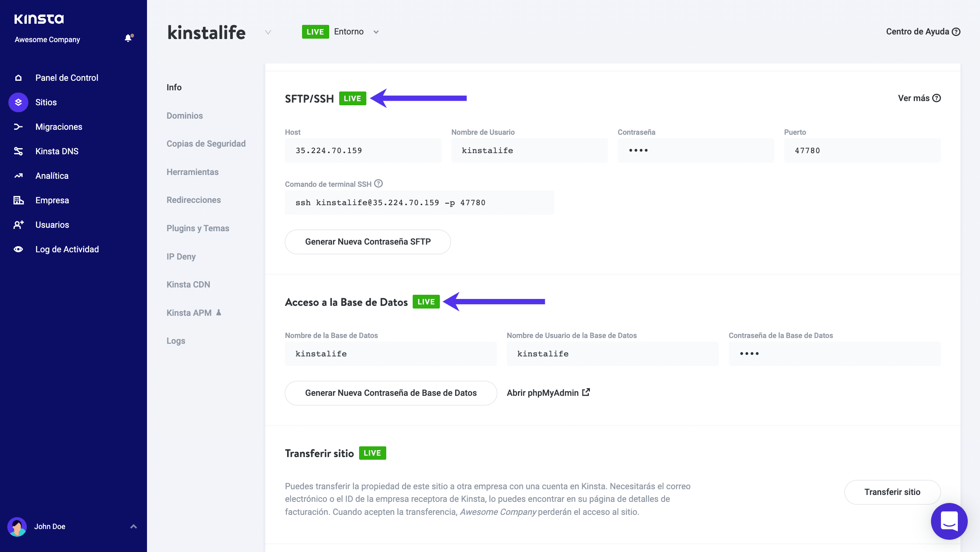Screen dimensions: 980x552
Task: Click the SFTP/SSH section heading
Action: point(309,99)
